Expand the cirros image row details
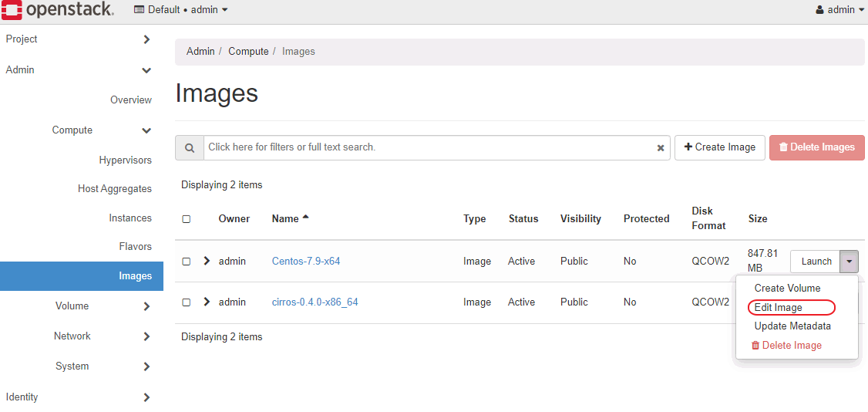 [x=207, y=302]
